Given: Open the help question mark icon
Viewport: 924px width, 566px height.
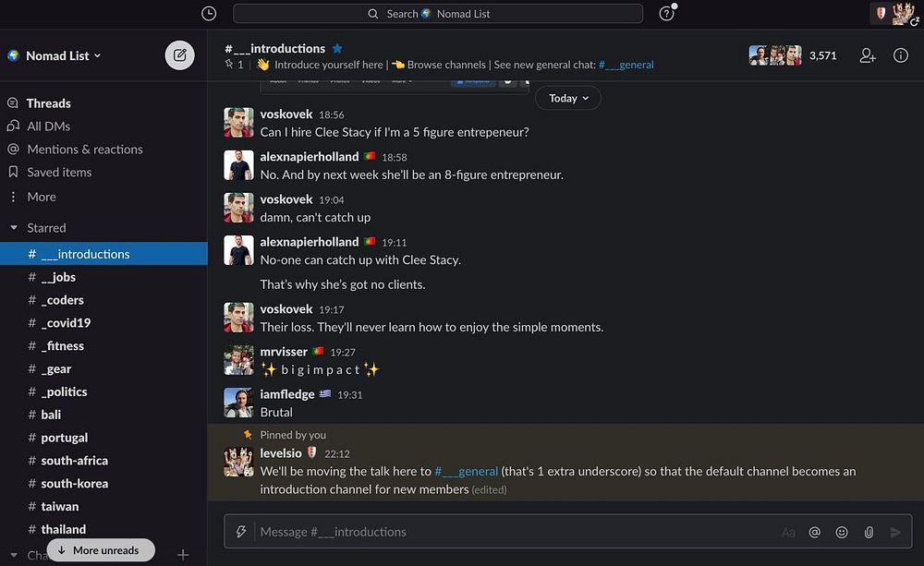Looking at the screenshot, I should [666, 14].
